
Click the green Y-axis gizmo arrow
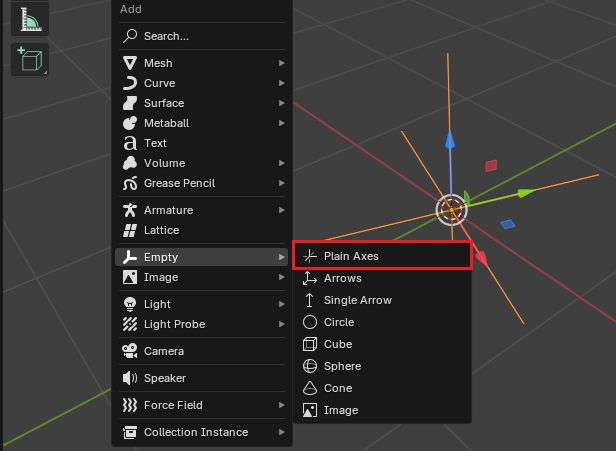click(526, 193)
